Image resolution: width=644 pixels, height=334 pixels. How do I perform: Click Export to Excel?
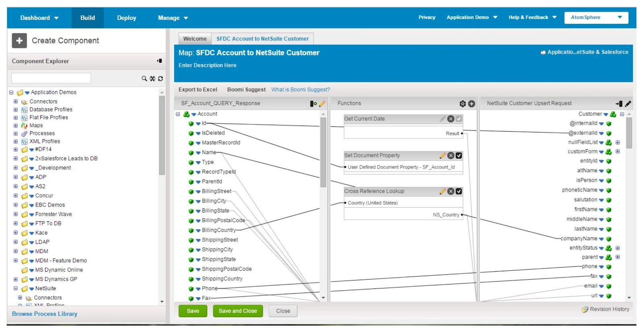tap(198, 90)
